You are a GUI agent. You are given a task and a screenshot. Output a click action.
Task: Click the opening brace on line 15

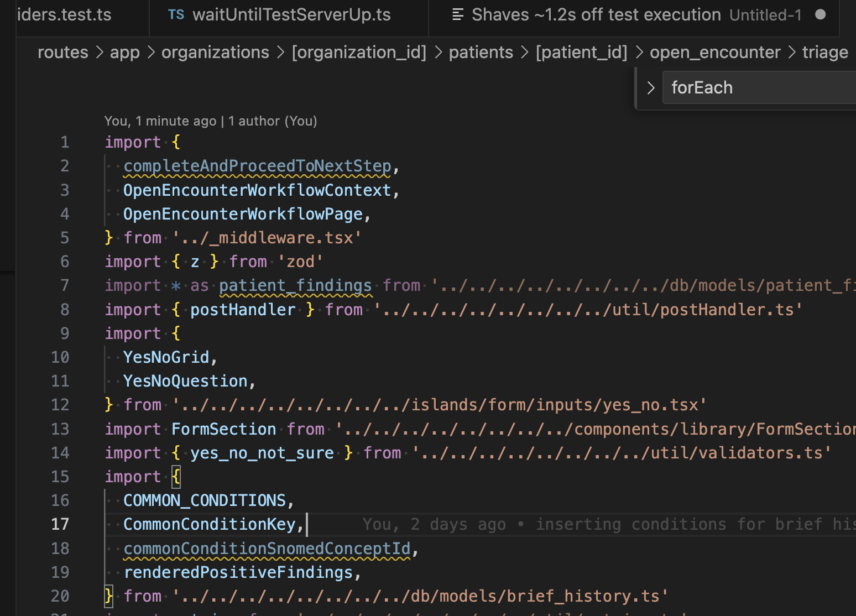pos(176,477)
